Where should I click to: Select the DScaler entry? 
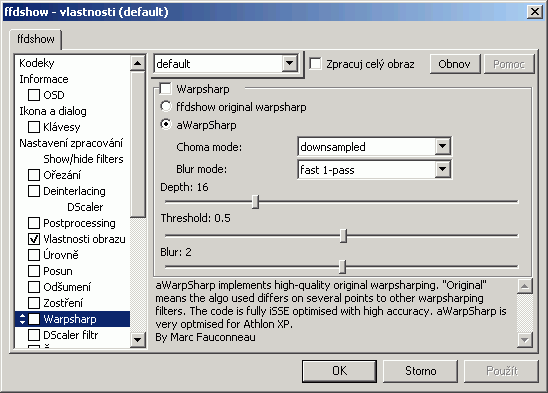85,207
